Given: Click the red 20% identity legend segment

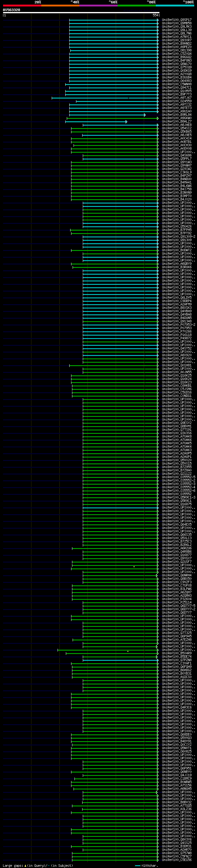Looking at the screenshot, I should click(22, 6).
